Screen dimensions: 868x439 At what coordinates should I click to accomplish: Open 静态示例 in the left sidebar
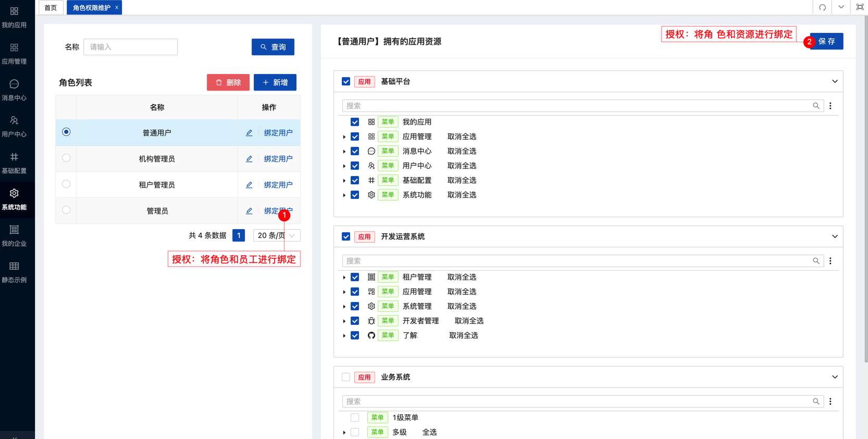coord(14,272)
